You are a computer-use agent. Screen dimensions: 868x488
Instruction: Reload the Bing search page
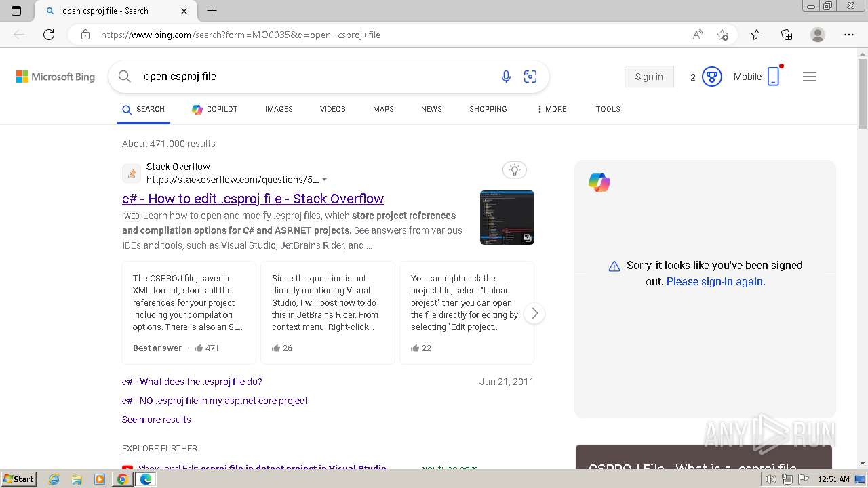point(49,35)
